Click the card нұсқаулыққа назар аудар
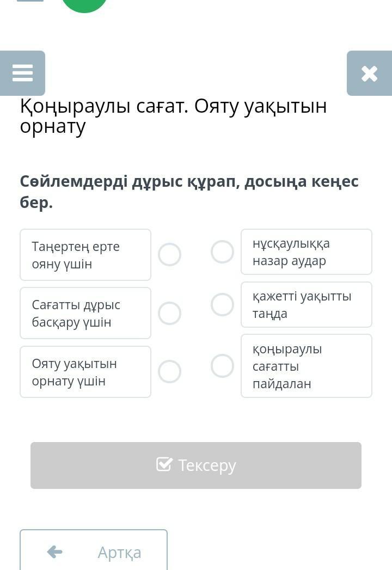This screenshot has width=392, height=570. pos(307,252)
